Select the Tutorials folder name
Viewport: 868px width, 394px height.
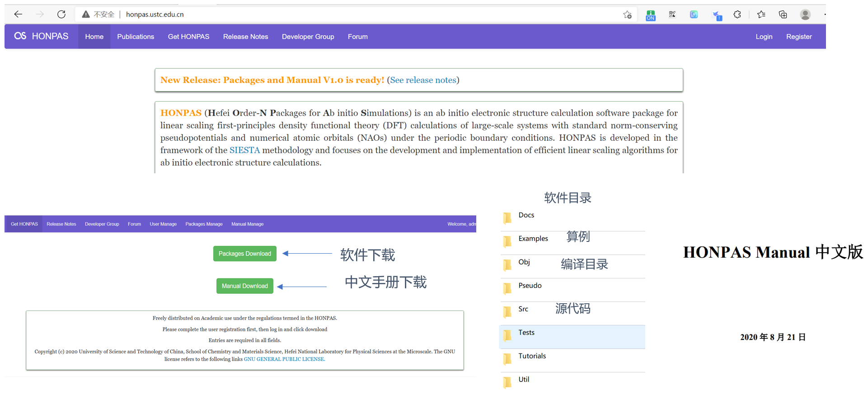tap(532, 356)
